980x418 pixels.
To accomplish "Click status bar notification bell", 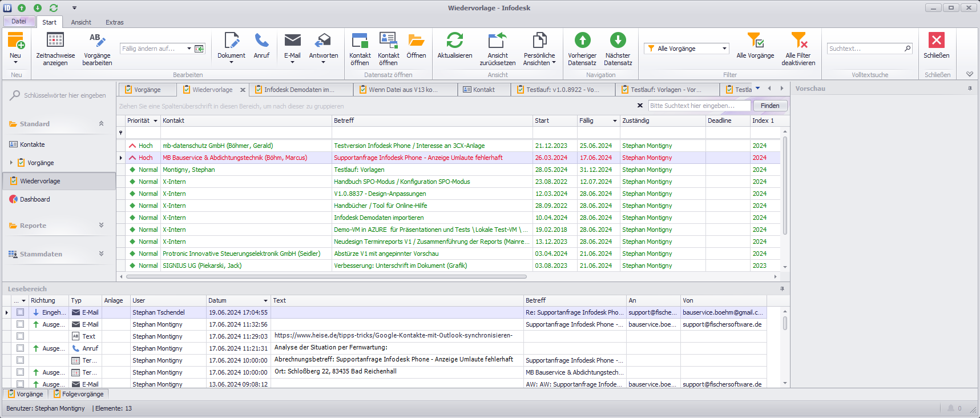I will tap(951, 408).
